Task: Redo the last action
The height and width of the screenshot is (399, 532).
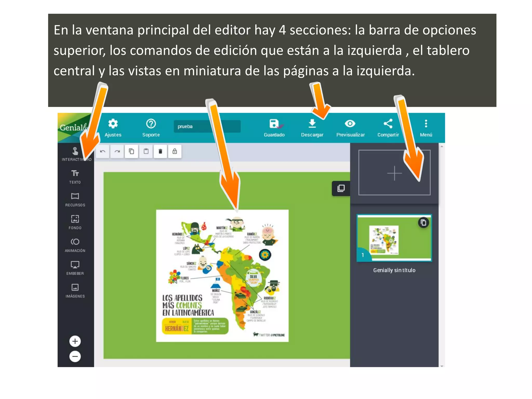Action: 117,151
